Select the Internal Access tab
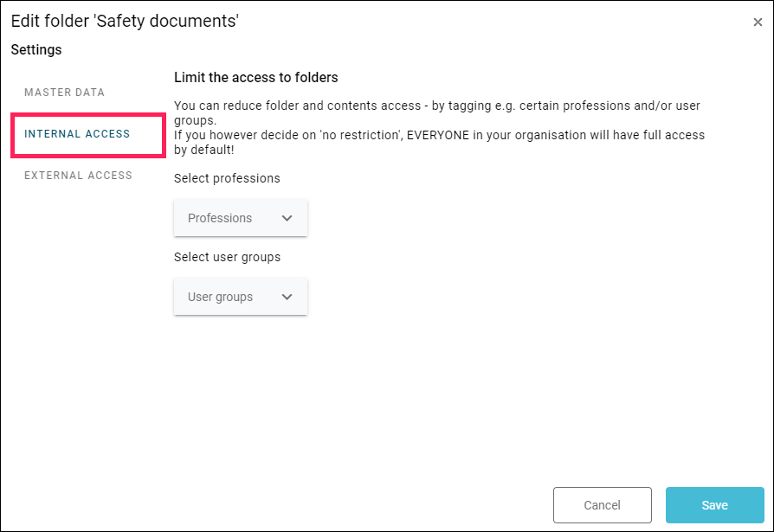The height and width of the screenshot is (532, 774). (x=77, y=133)
